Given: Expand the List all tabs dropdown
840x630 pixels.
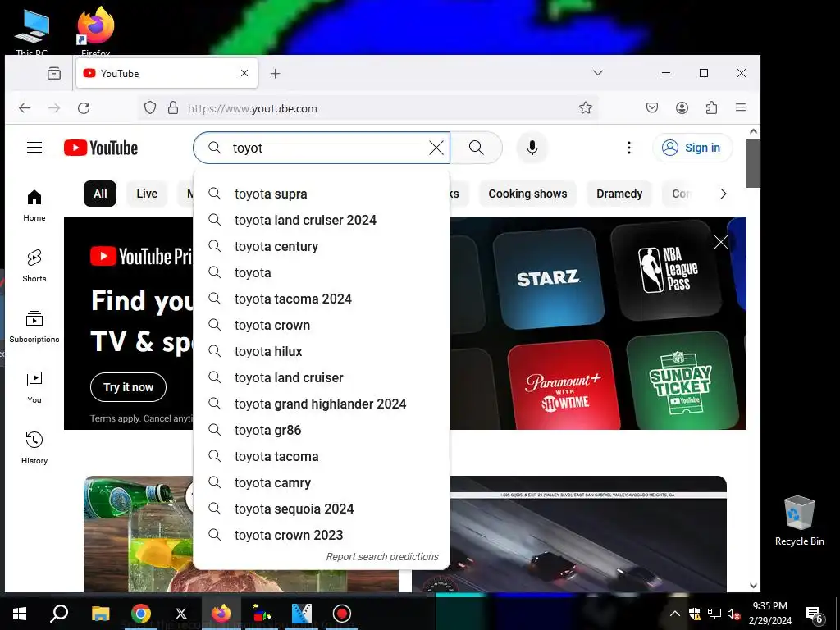Looking at the screenshot, I should click(598, 73).
